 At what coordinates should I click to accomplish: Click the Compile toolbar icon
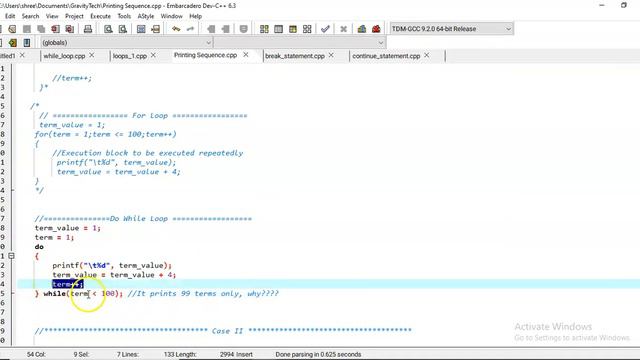tap(264, 29)
